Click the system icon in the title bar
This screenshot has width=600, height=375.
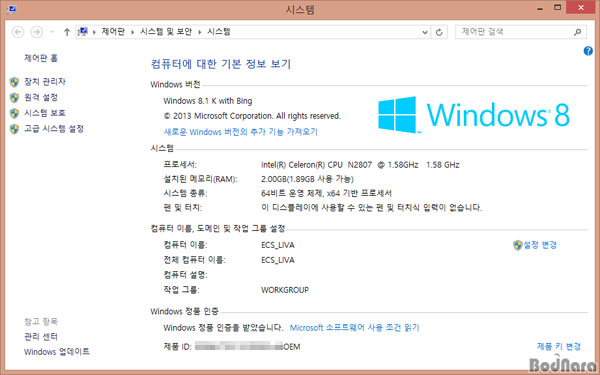tap(11, 9)
